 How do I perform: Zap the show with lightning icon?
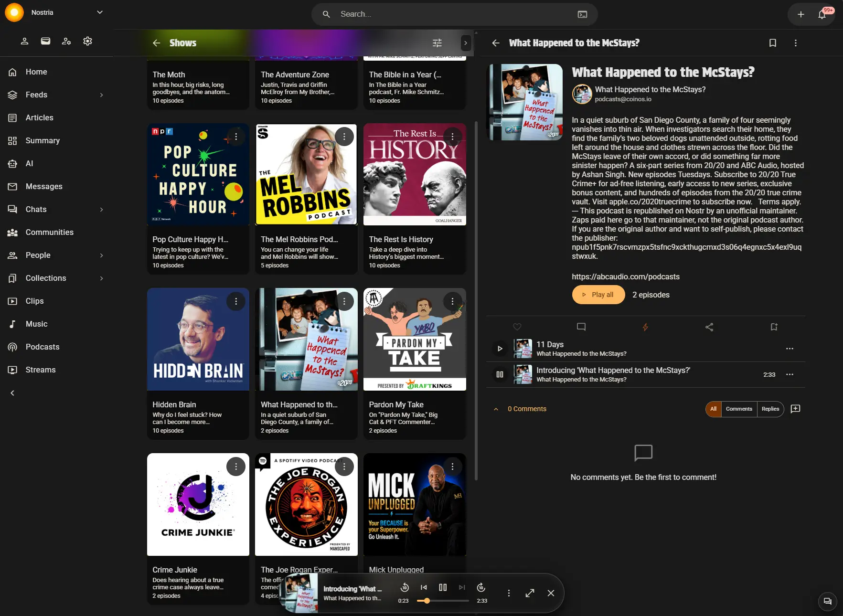click(645, 327)
